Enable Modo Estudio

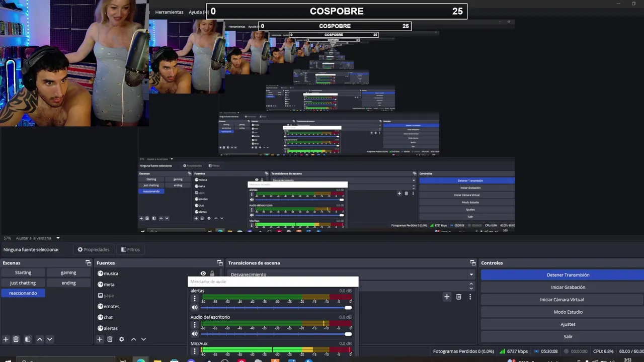pos(562,312)
